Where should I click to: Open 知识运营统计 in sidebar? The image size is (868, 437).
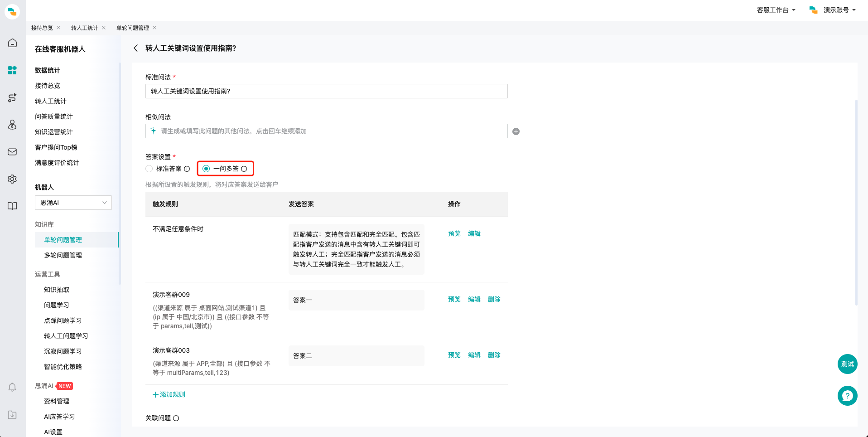click(54, 132)
